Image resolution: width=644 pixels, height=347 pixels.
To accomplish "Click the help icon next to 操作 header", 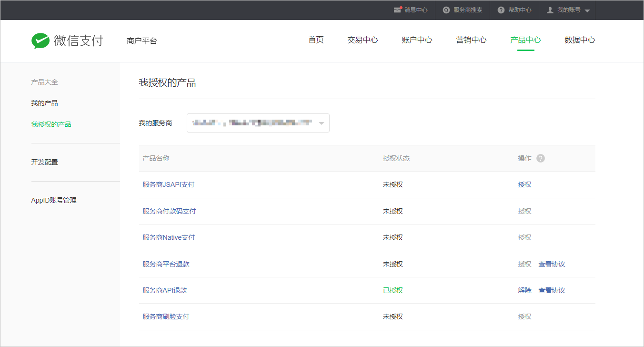I will 541,158.
